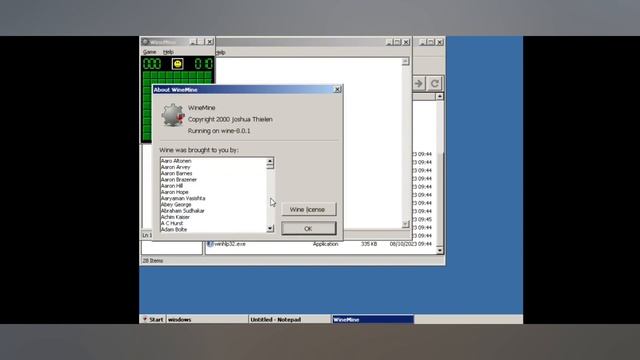Click the refresh icon in the file explorer

click(435, 84)
